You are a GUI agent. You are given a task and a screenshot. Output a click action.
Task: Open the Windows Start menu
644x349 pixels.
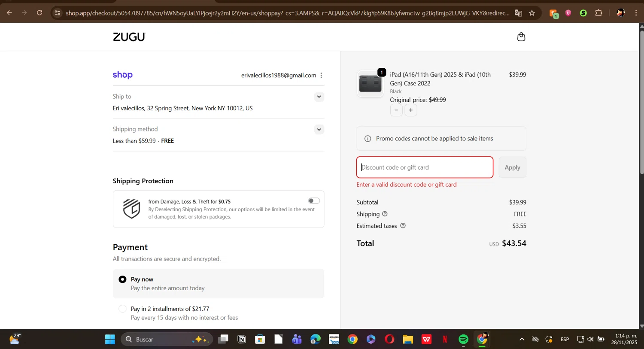[x=110, y=340]
